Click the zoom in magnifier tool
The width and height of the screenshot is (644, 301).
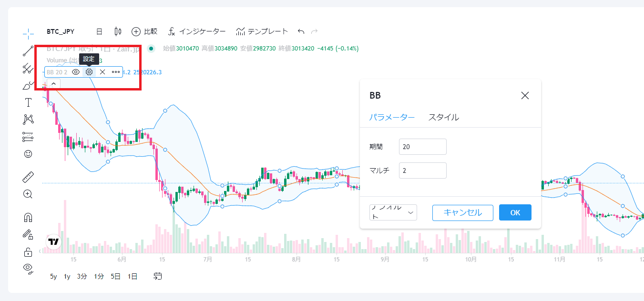[x=28, y=194]
